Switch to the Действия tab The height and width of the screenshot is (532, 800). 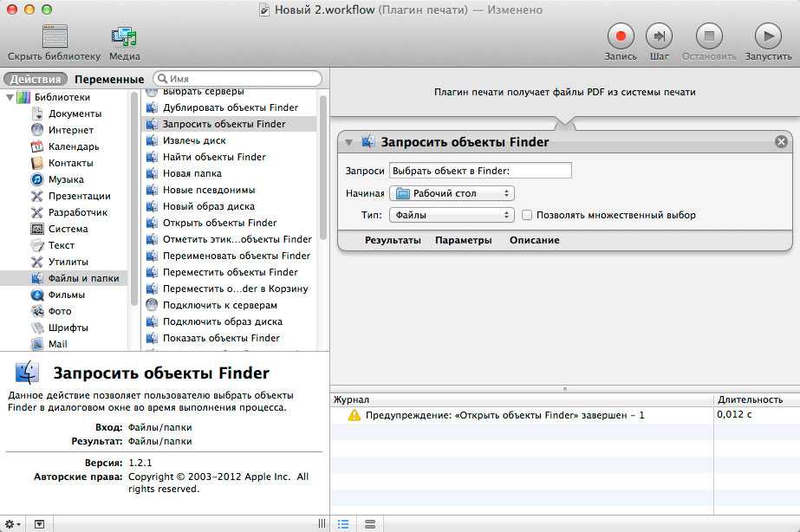pos(36,79)
